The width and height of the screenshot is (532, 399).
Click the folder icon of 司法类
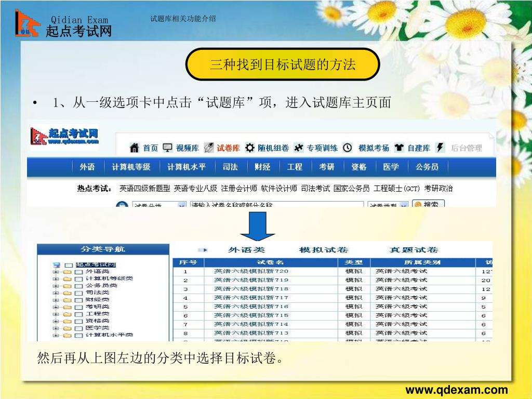[67, 293]
